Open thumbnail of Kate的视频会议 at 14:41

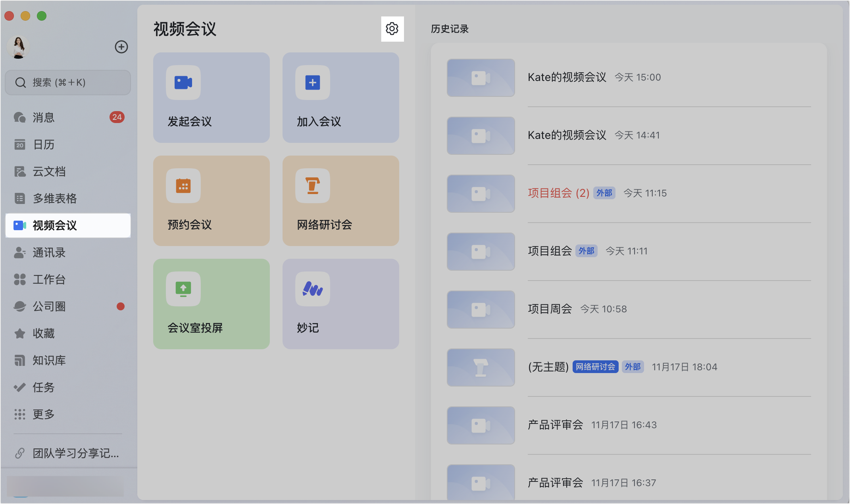(x=481, y=136)
